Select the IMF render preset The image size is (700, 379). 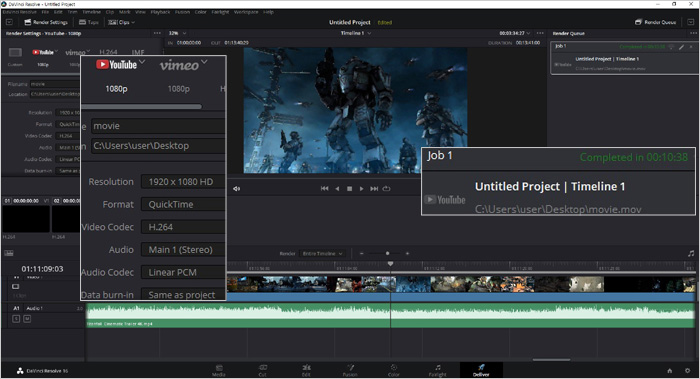138,52
